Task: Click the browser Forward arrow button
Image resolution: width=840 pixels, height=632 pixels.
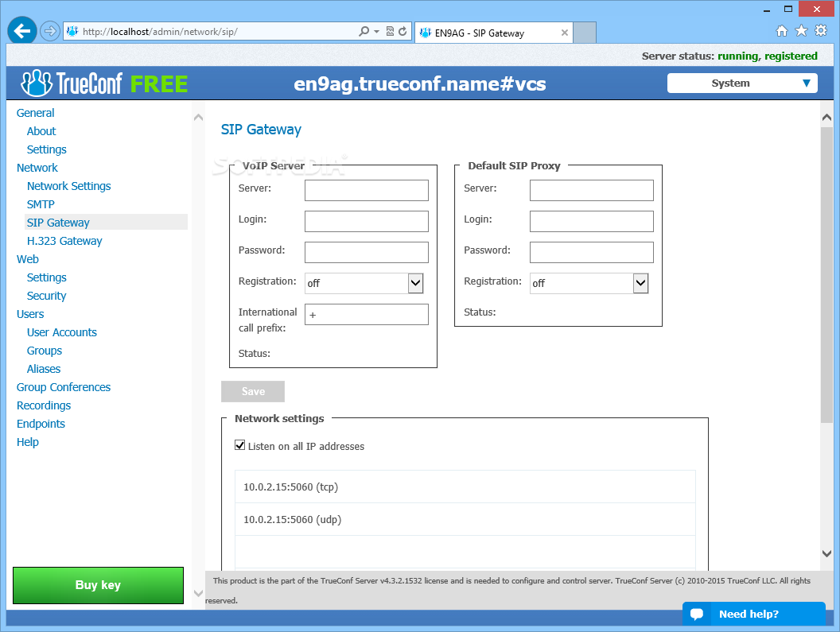Action: [50, 31]
